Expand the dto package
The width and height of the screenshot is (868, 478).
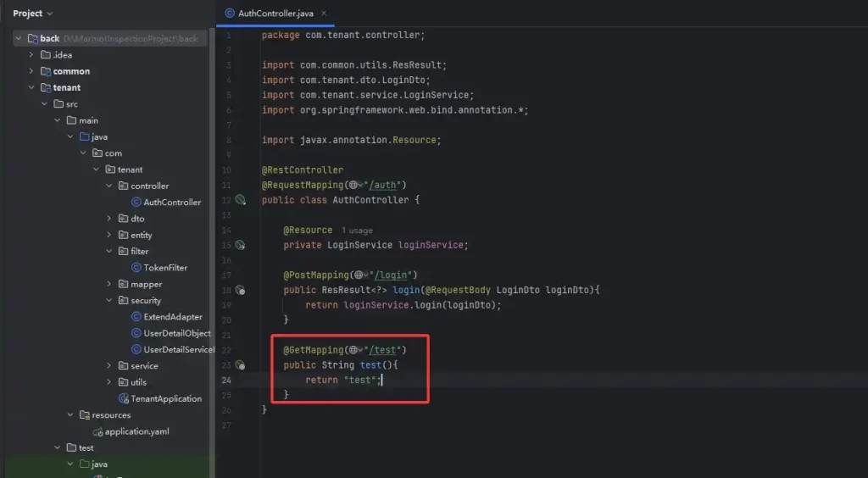(109, 219)
